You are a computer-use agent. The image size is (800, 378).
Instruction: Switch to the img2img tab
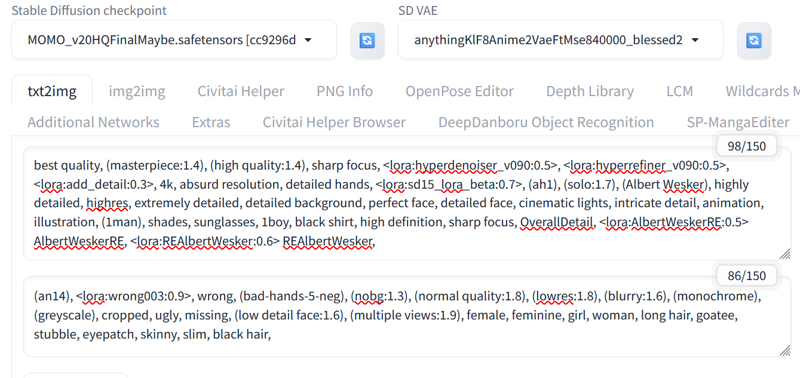137,91
